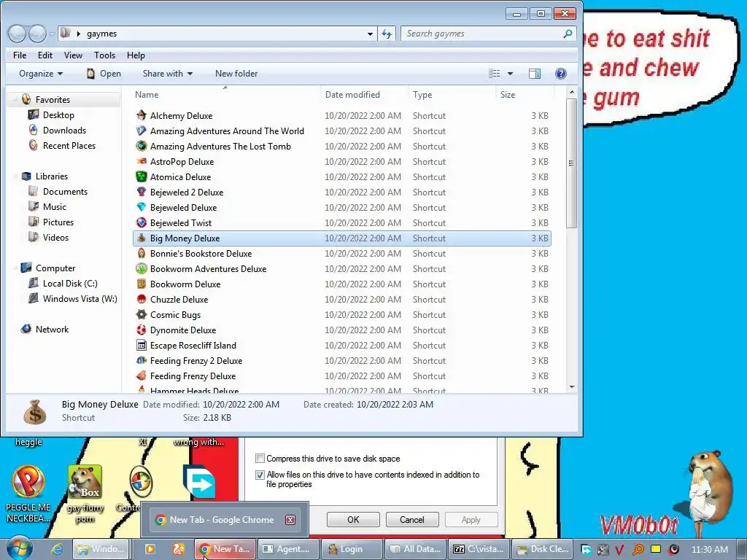Open the explorer Help question mark icon
Viewport: 747px width, 560px height.
click(x=561, y=74)
